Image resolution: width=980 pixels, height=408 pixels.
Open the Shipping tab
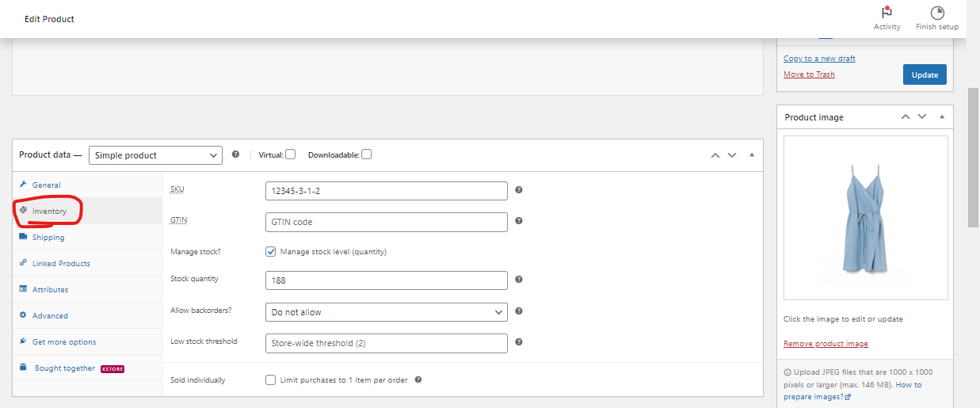[87, 237]
